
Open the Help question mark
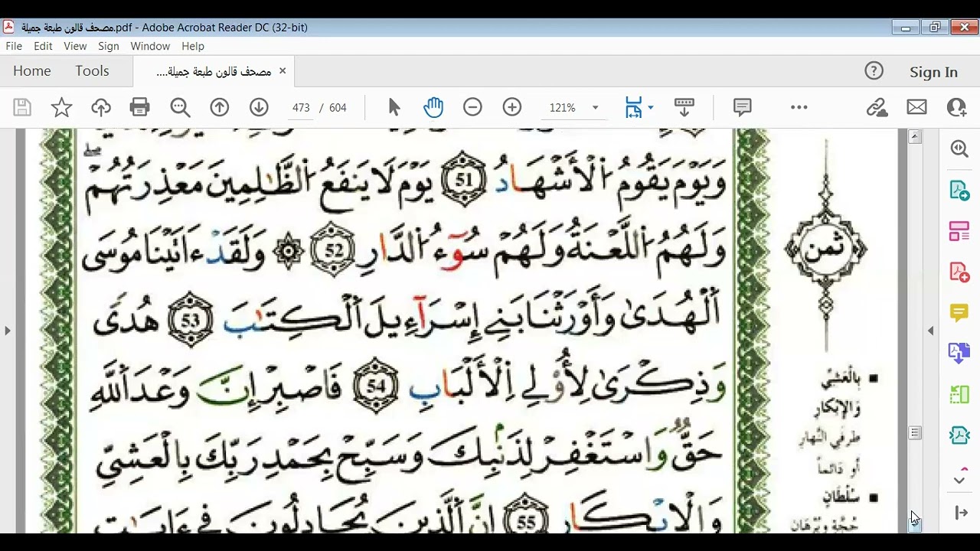point(874,71)
